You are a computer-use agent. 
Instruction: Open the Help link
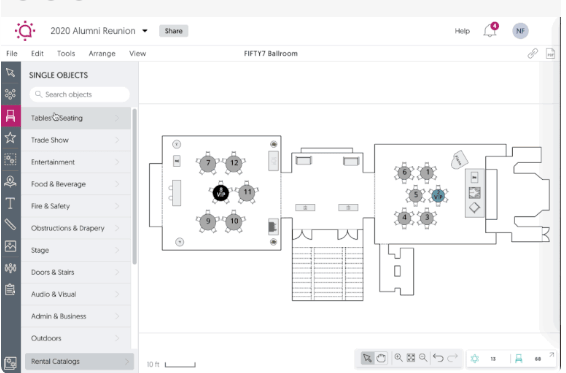(462, 31)
